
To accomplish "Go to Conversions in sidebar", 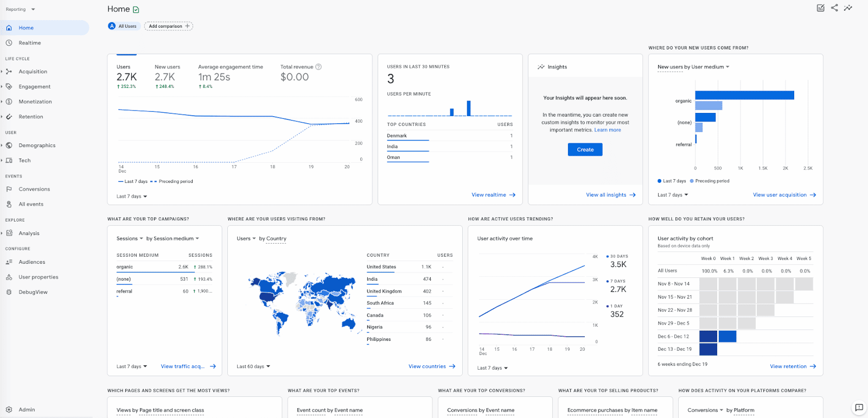I will [34, 189].
